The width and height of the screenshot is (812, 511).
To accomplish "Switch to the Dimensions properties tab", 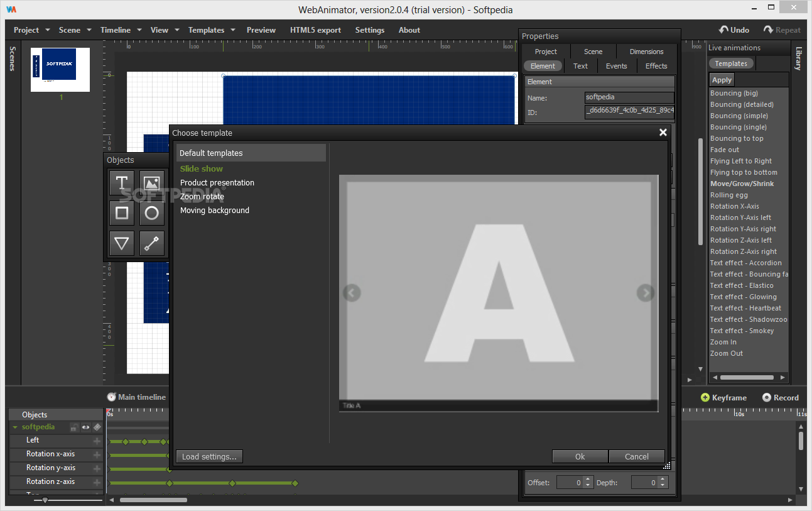I will 646,52.
